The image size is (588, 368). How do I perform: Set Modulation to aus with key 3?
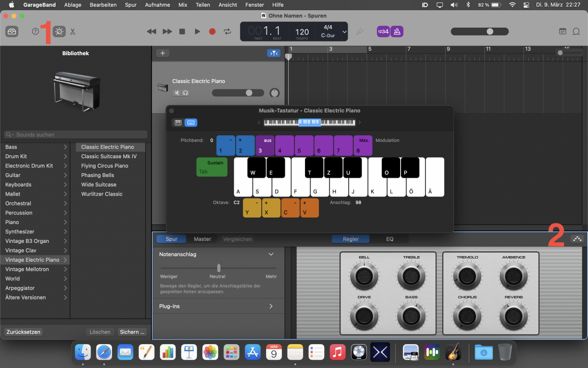[x=265, y=145]
